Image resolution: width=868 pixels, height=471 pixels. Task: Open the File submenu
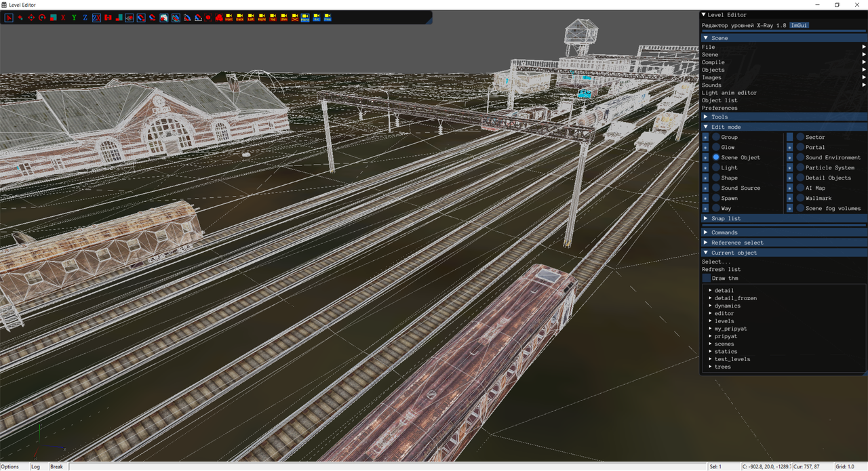(783, 47)
